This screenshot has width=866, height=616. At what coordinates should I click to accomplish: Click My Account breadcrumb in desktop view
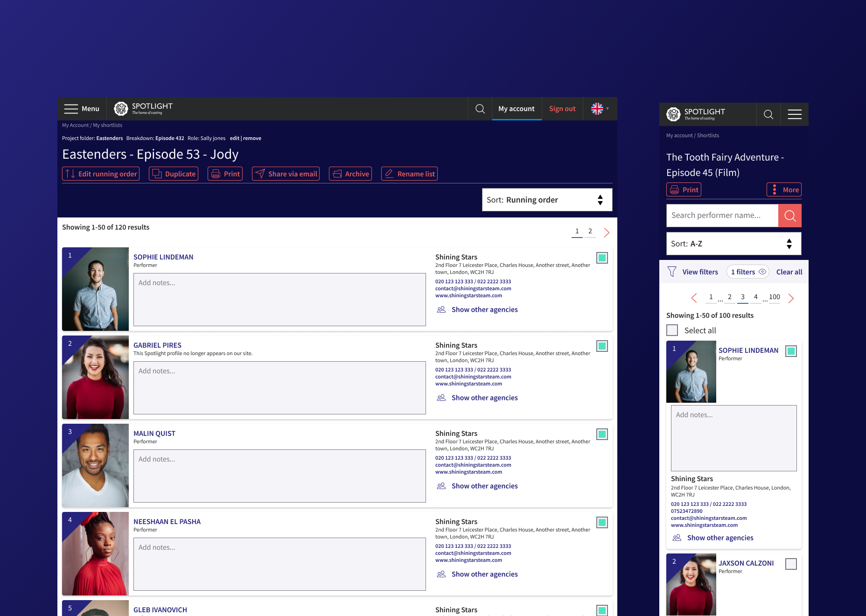(x=75, y=125)
